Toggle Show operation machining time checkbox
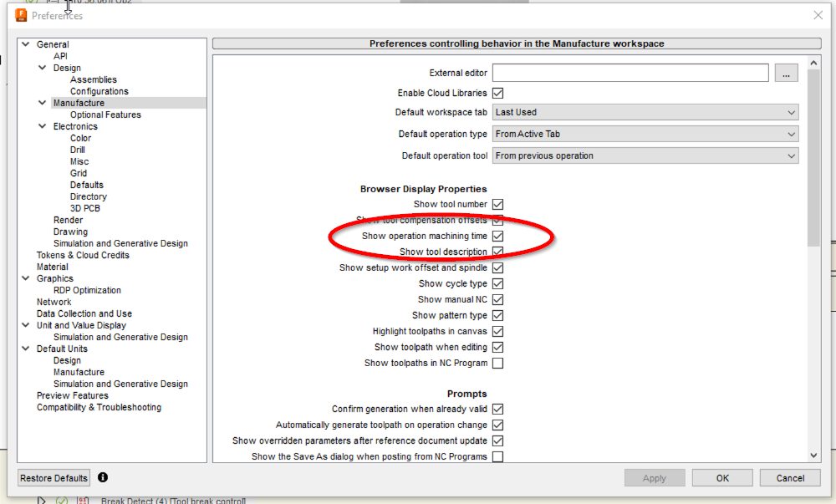The width and height of the screenshot is (836, 504). point(498,236)
